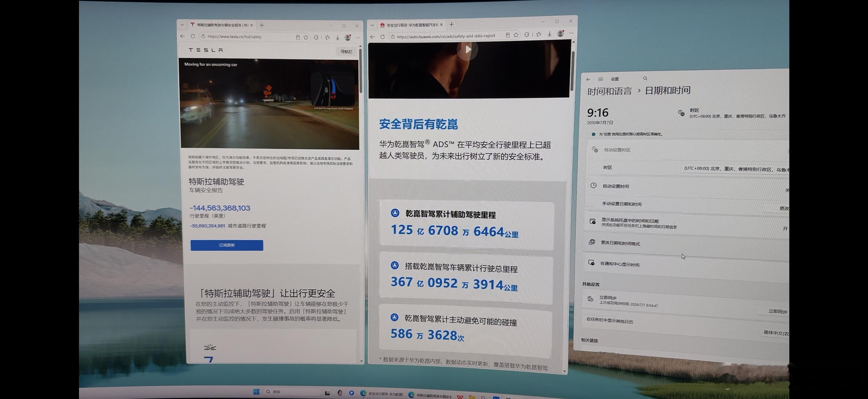Go back in the Huawei browser window

pos(372,37)
